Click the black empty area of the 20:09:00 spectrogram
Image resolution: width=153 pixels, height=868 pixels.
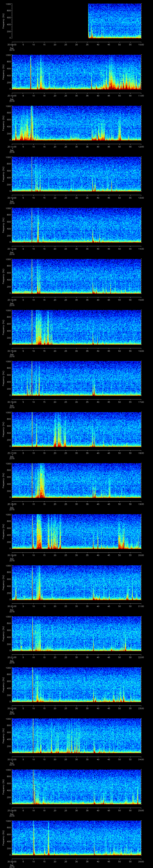[x=50, y=21]
